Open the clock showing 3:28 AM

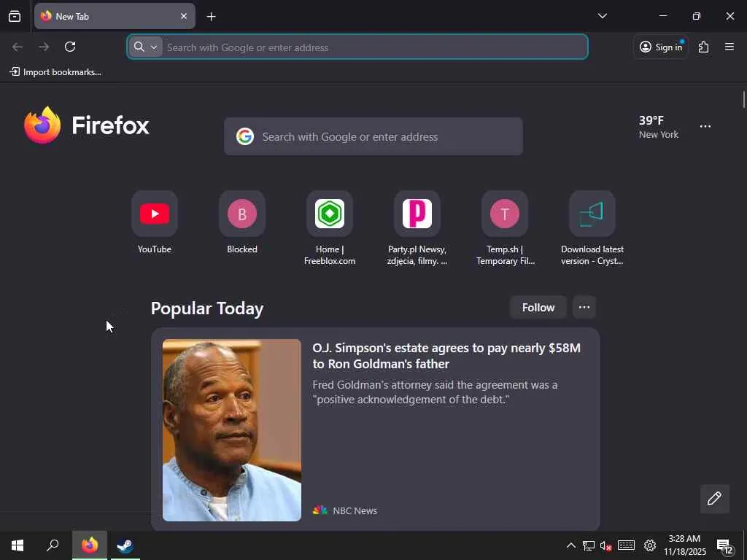click(x=684, y=545)
